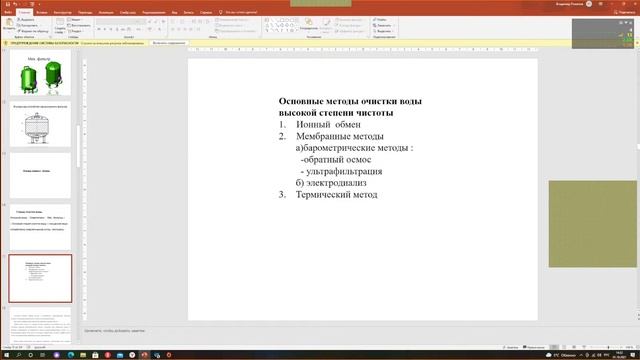Open Раздел section dropdown

coord(76,31)
